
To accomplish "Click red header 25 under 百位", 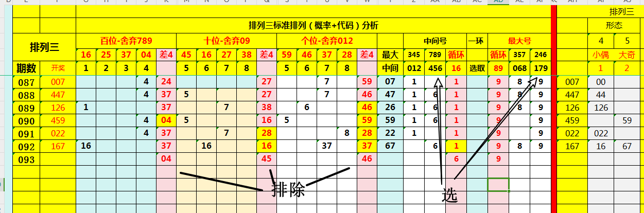I will (x=106, y=55).
